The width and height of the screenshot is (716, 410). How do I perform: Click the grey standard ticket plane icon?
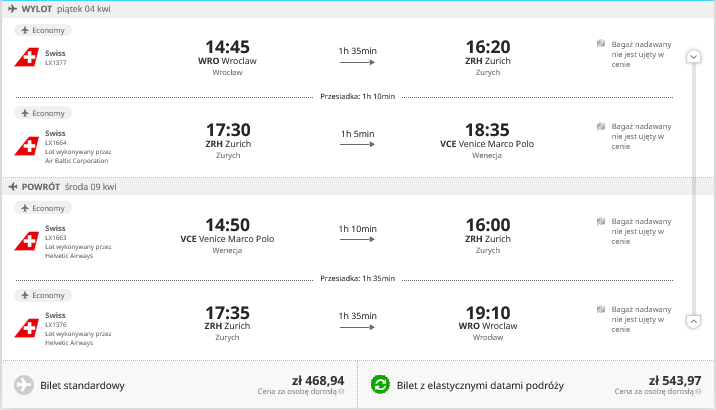coord(24,384)
